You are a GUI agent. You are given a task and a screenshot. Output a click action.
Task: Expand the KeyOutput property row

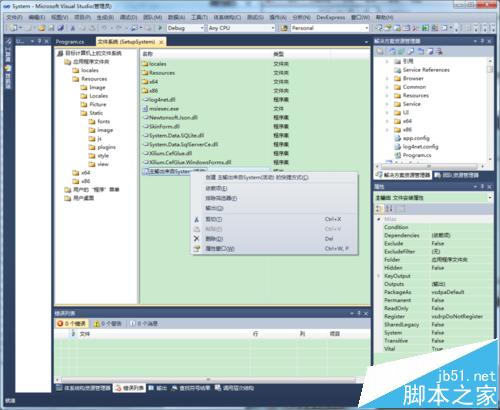pos(379,276)
